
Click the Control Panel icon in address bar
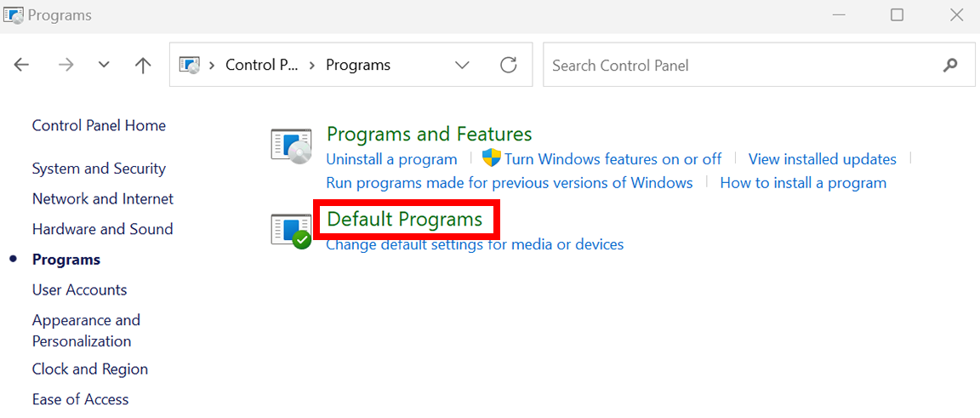190,65
